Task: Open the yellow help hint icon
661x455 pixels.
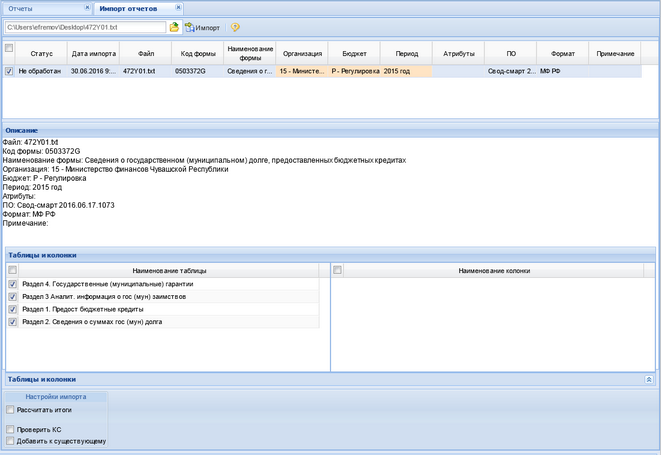Action: pos(235,27)
